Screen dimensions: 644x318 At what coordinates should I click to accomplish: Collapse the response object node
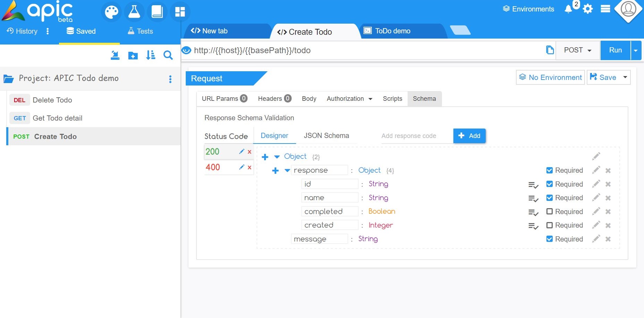pyautogui.click(x=287, y=171)
